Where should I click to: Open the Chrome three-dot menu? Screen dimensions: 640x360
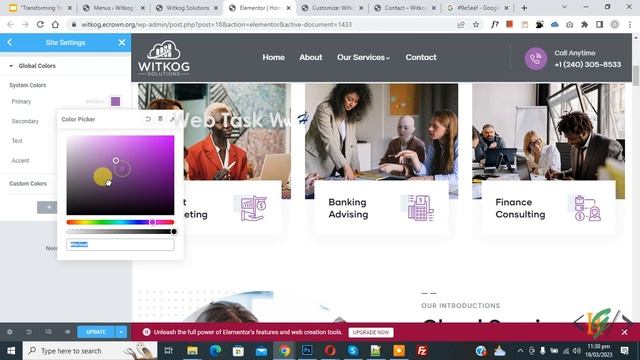pos(630,24)
